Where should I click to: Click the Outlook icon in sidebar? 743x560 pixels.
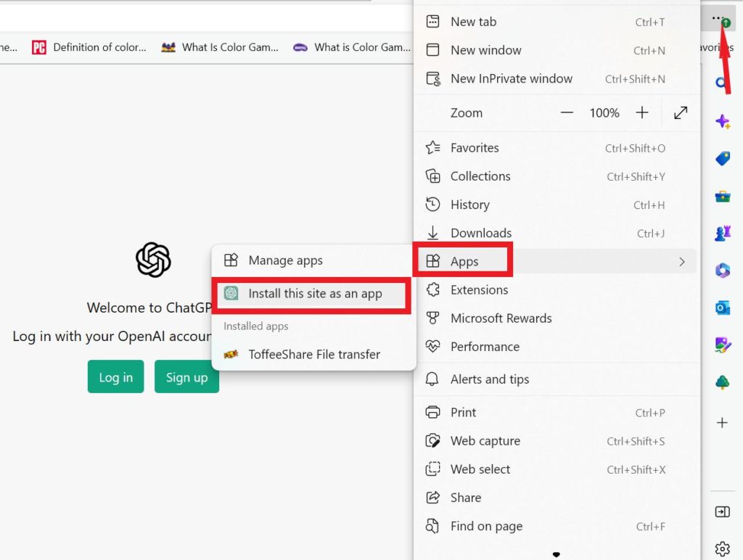tap(723, 308)
